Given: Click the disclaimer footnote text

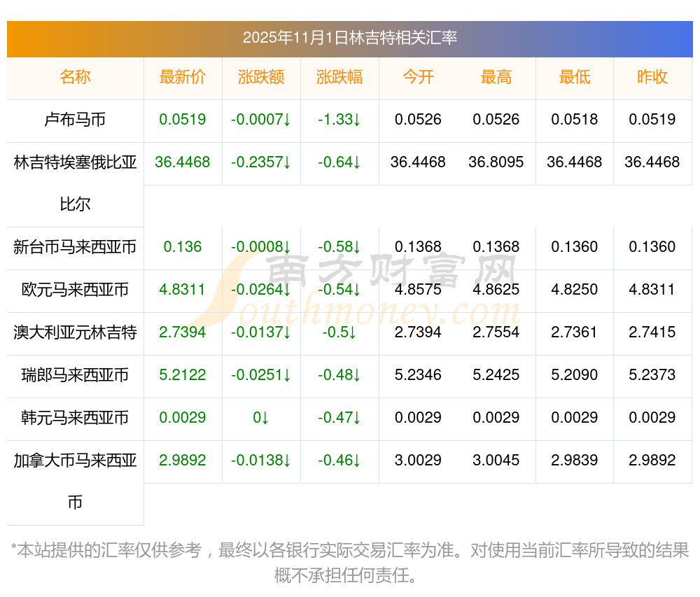Looking at the screenshot, I should coord(350,563).
